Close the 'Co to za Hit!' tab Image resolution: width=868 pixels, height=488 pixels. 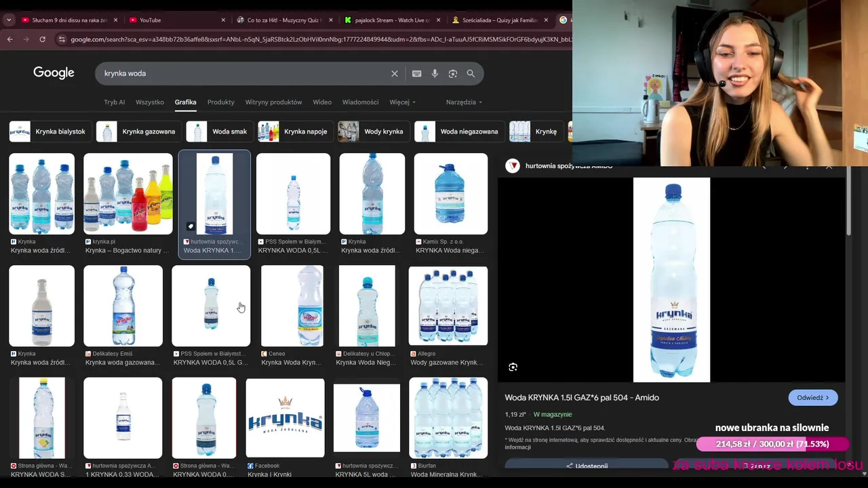click(x=331, y=20)
